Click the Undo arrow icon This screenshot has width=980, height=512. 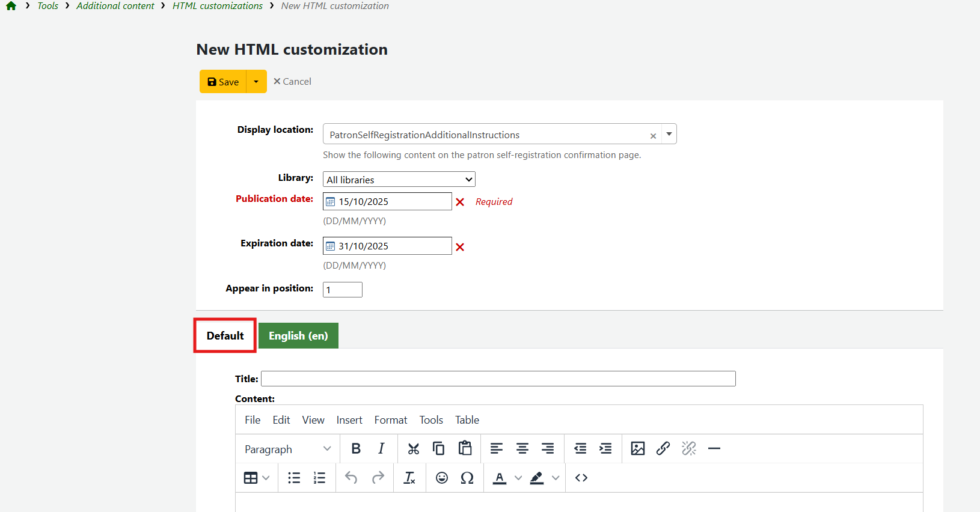coord(351,478)
